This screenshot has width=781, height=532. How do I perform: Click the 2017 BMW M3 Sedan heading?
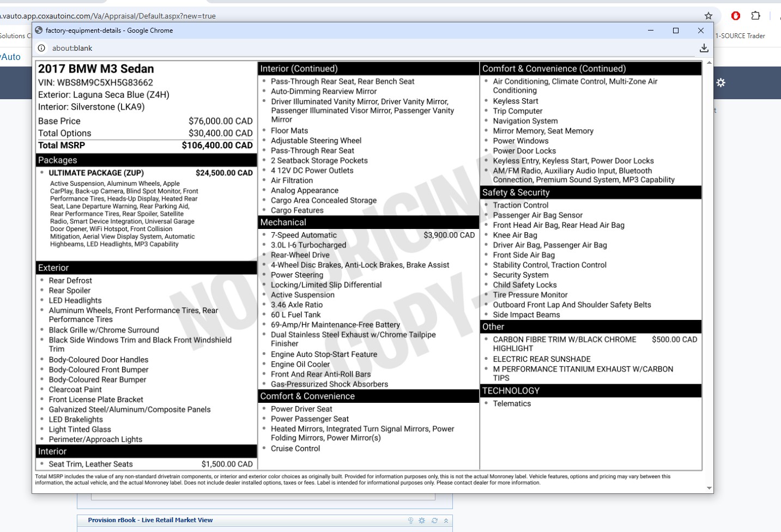coord(96,69)
